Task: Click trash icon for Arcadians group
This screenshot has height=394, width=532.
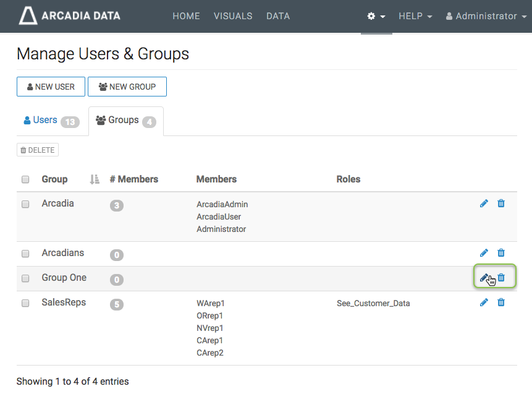Action: click(x=501, y=253)
